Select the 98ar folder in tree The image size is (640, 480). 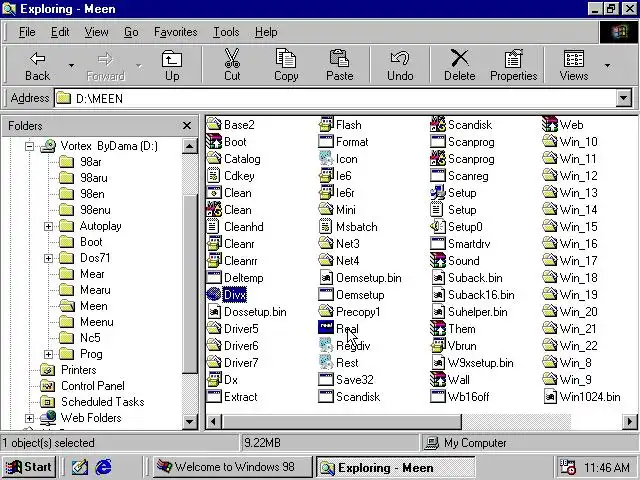point(80,162)
